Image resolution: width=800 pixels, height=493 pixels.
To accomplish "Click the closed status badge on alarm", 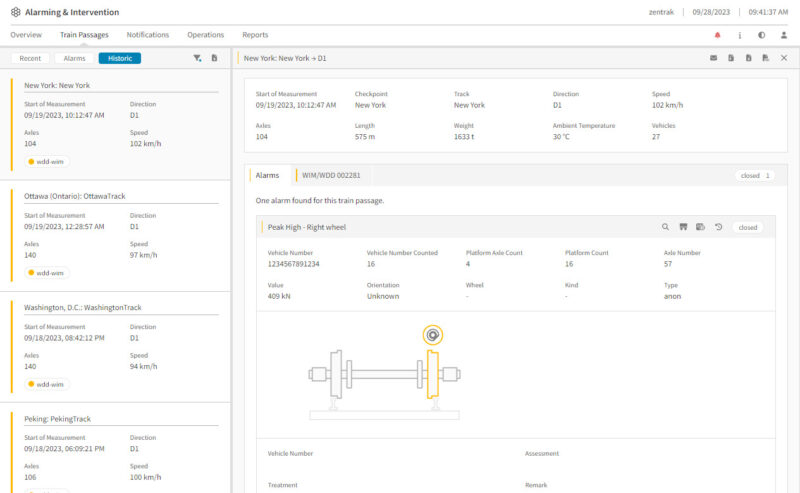I will coord(747,227).
